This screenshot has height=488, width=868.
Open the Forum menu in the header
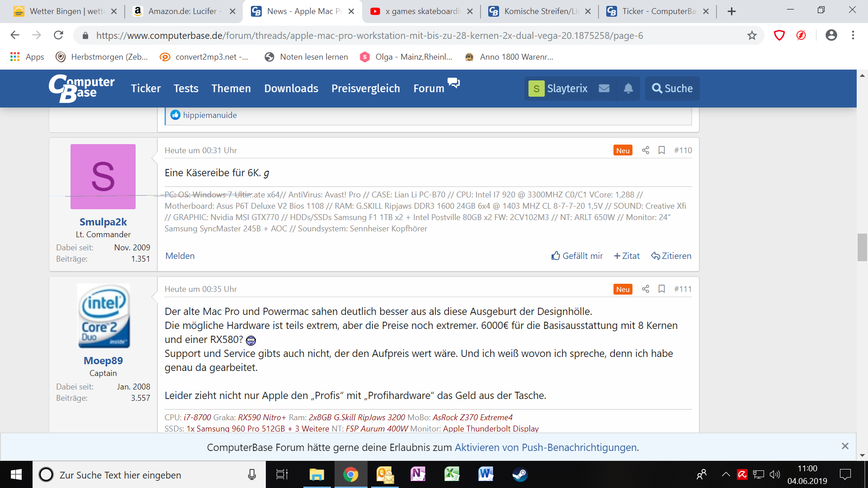coord(429,89)
